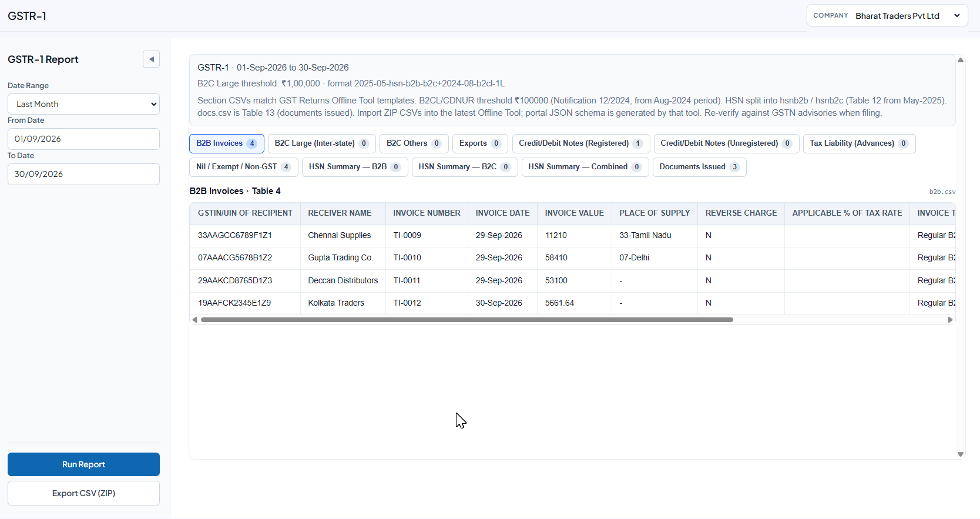The image size is (980, 519).
Task: Open Credit/Debit Notes (Unregistered) tab
Action: 726,143
